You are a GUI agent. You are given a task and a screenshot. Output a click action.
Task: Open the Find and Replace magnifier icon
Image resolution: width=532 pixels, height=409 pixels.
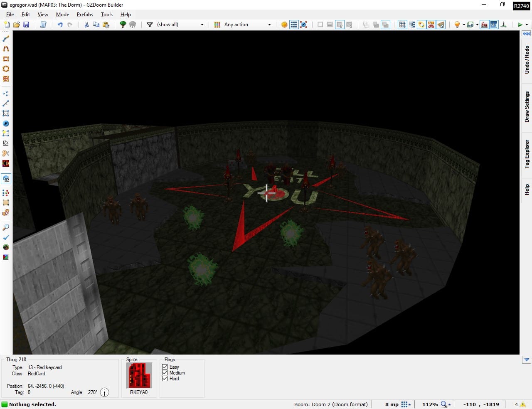point(6,227)
